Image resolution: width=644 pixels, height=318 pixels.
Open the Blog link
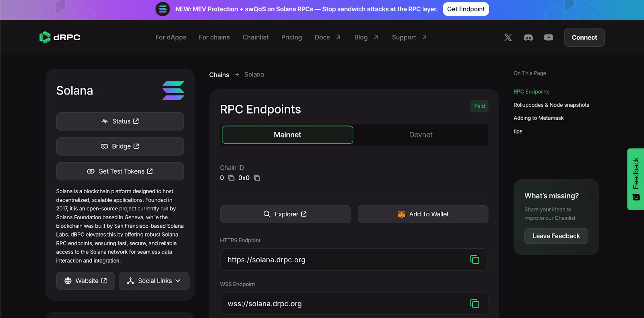tap(366, 37)
